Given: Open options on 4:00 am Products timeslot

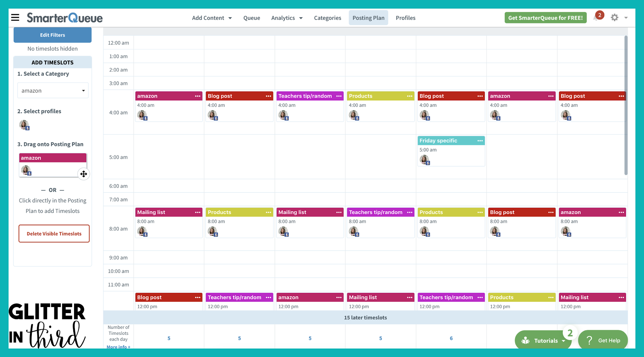Looking at the screenshot, I should pos(409,96).
